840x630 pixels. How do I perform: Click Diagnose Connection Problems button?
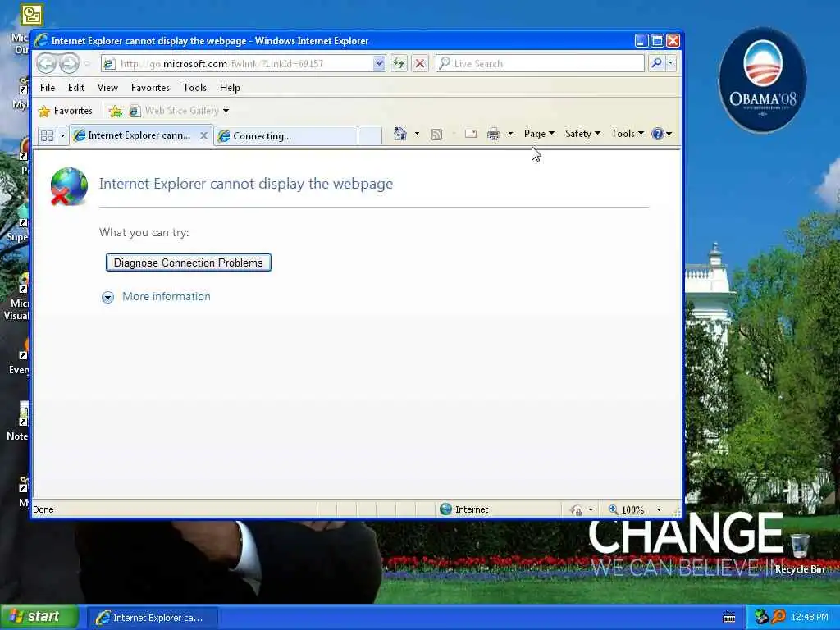pyautogui.click(x=189, y=262)
